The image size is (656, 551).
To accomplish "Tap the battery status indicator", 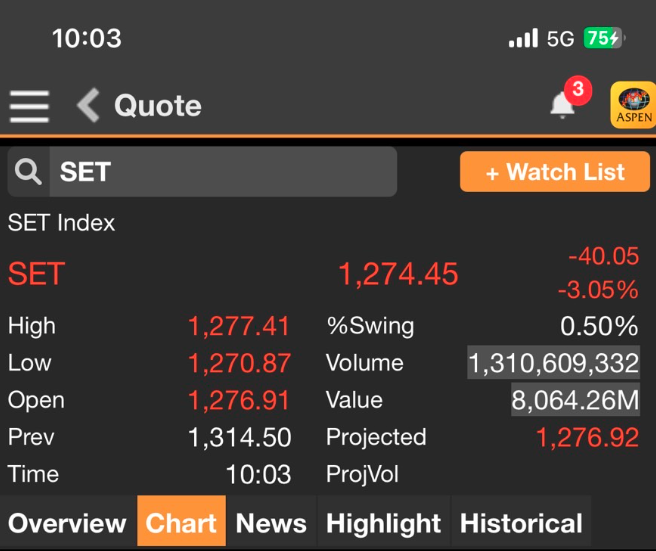I will (603, 39).
